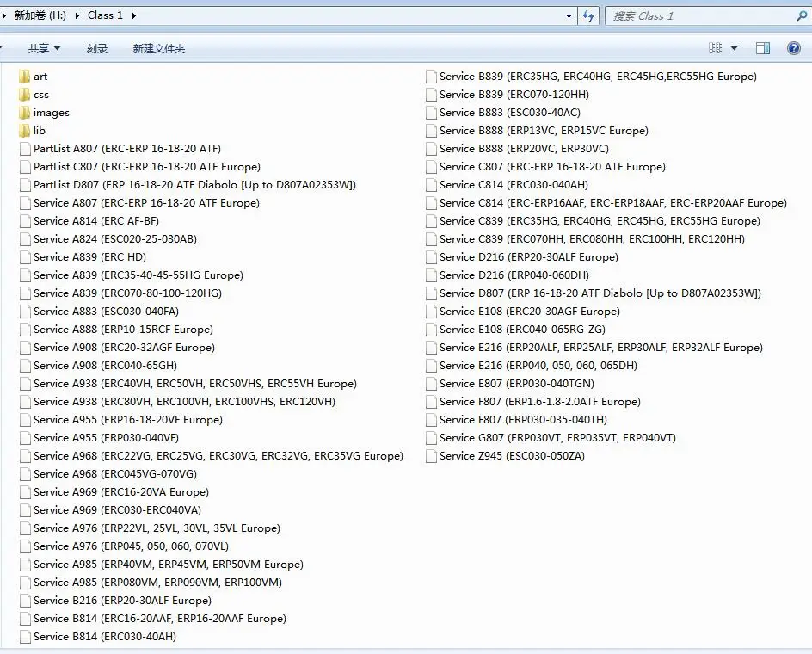The width and height of the screenshot is (812, 654).
Task: Click the 新加卷 (H:) breadcrumb
Action: [x=40, y=15]
